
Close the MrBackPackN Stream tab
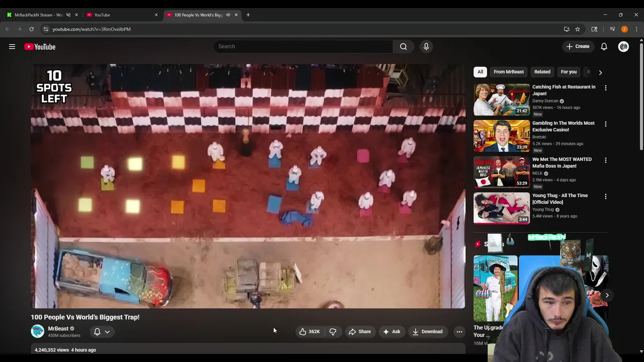[x=76, y=15]
